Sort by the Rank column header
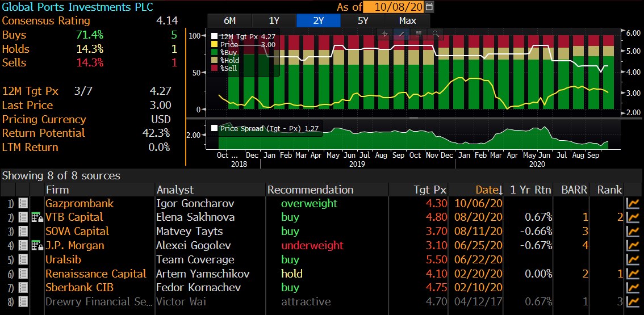This screenshot has width=644, height=315. [609, 190]
